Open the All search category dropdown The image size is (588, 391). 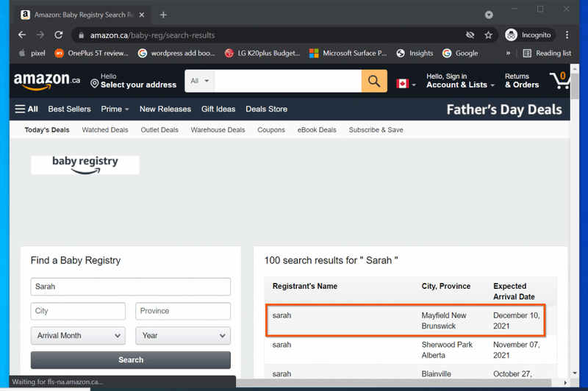click(x=199, y=81)
